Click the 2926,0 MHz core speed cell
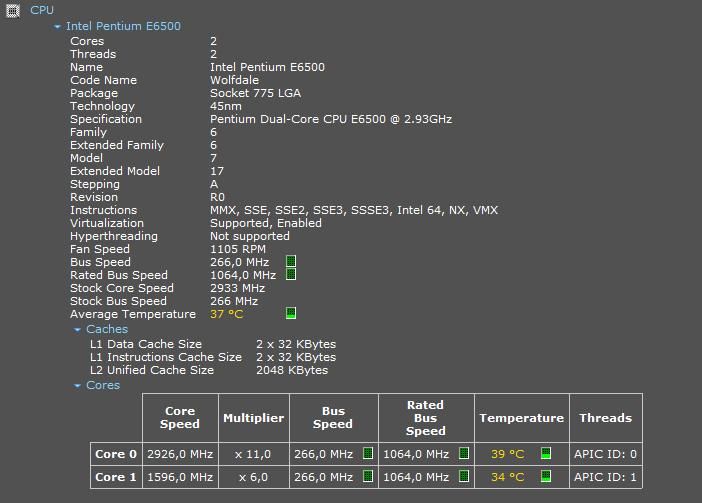This screenshot has width=702, height=503. click(x=180, y=454)
